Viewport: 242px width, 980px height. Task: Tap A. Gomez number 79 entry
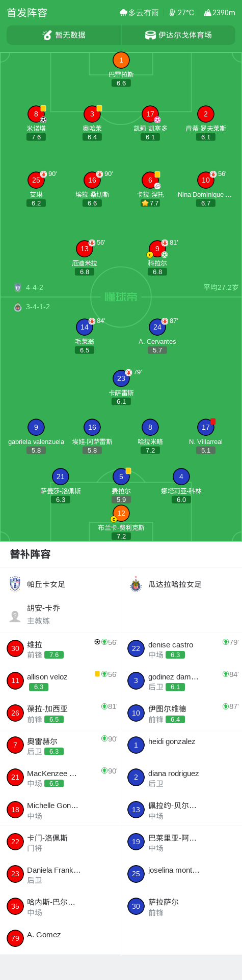point(61,938)
